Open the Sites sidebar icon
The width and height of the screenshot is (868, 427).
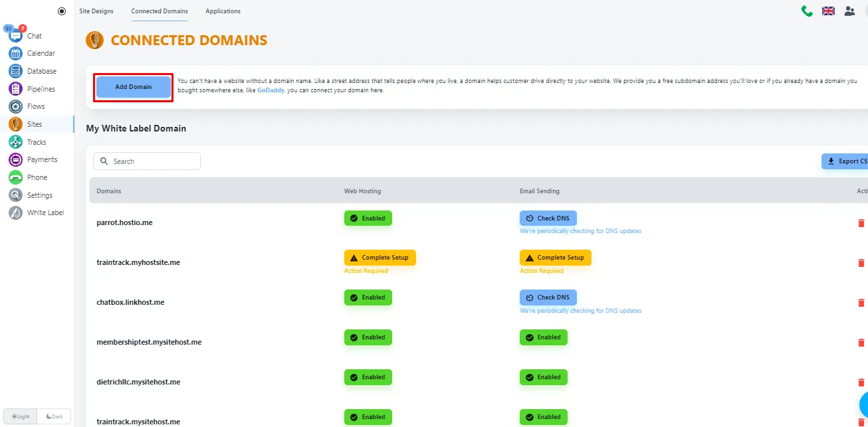tap(15, 124)
